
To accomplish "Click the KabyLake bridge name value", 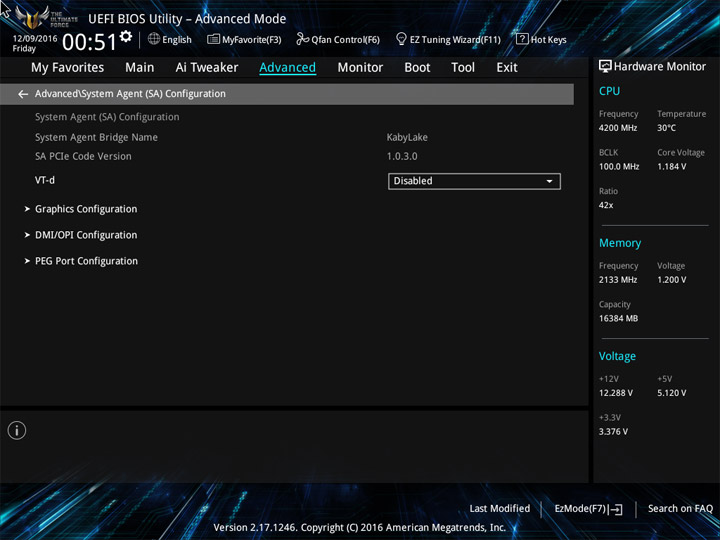I will (x=407, y=137).
